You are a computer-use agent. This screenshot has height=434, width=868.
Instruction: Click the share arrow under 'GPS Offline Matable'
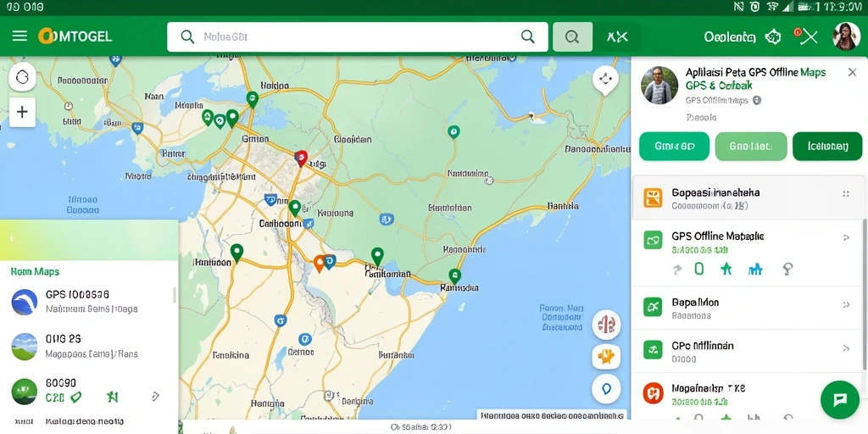point(677,270)
